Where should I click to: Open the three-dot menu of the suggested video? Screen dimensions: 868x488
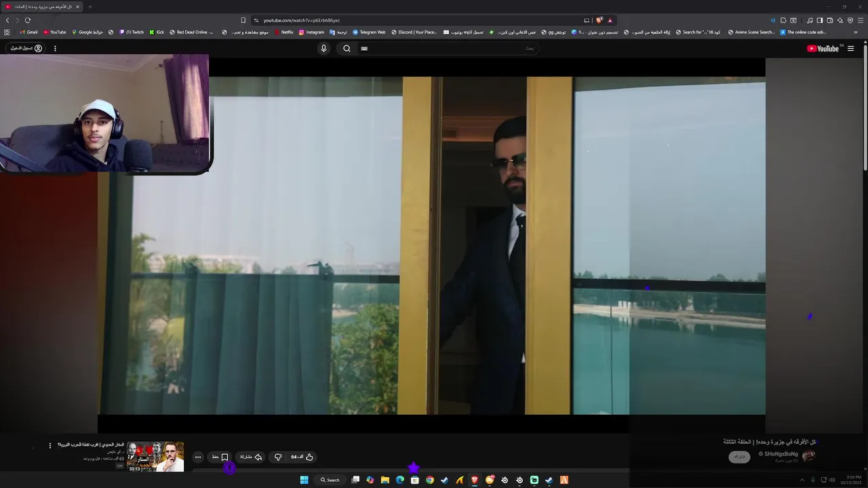[x=50, y=445]
